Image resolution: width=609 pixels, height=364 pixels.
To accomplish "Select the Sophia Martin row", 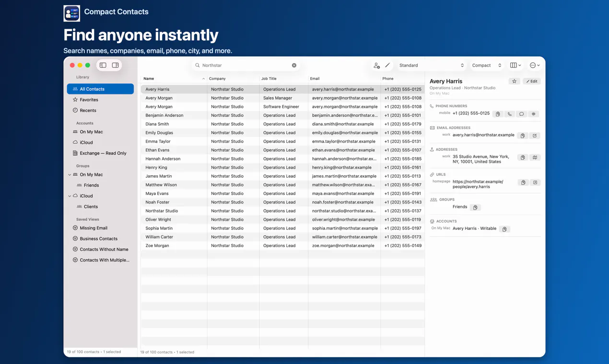I will 282,228.
